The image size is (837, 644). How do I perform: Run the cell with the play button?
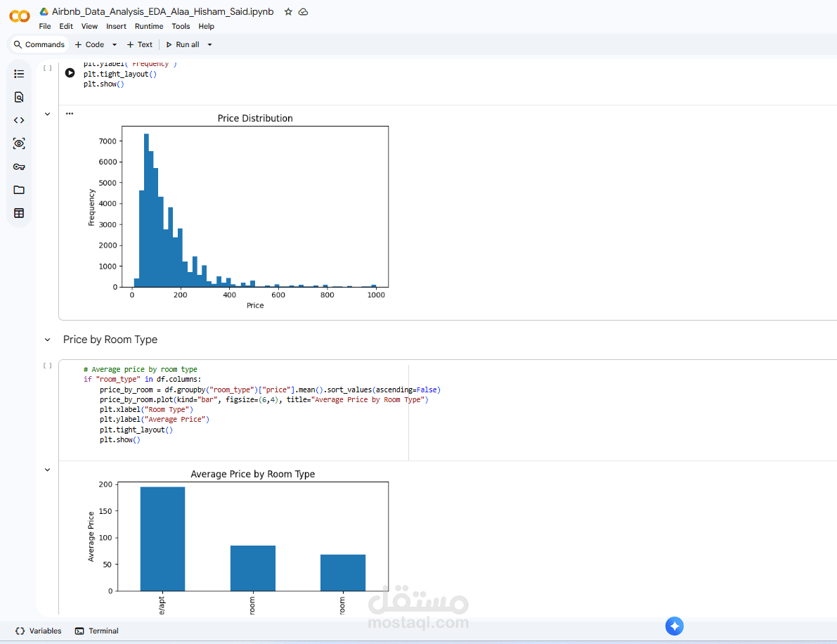(70, 72)
